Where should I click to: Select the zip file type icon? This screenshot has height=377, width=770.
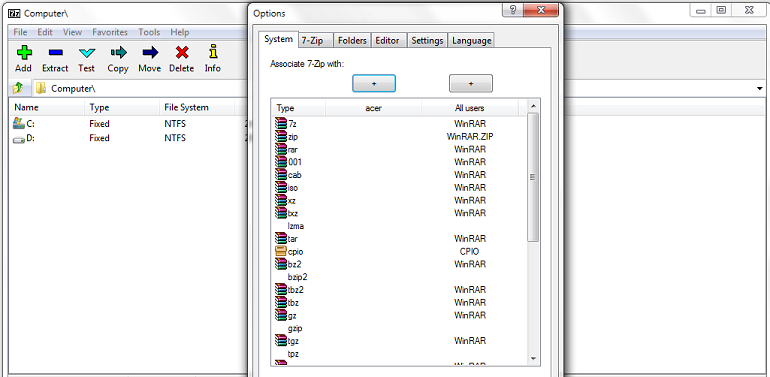[281, 136]
